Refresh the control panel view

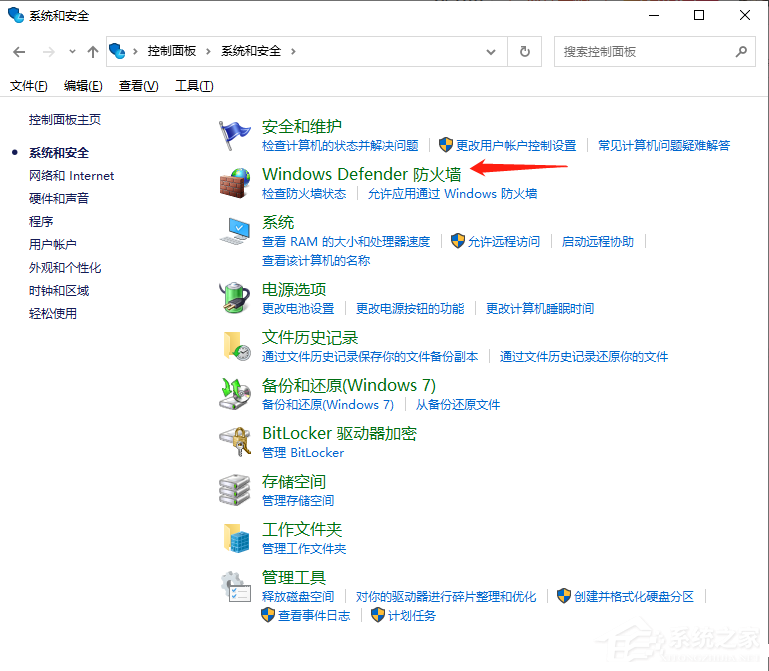pyautogui.click(x=525, y=51)
